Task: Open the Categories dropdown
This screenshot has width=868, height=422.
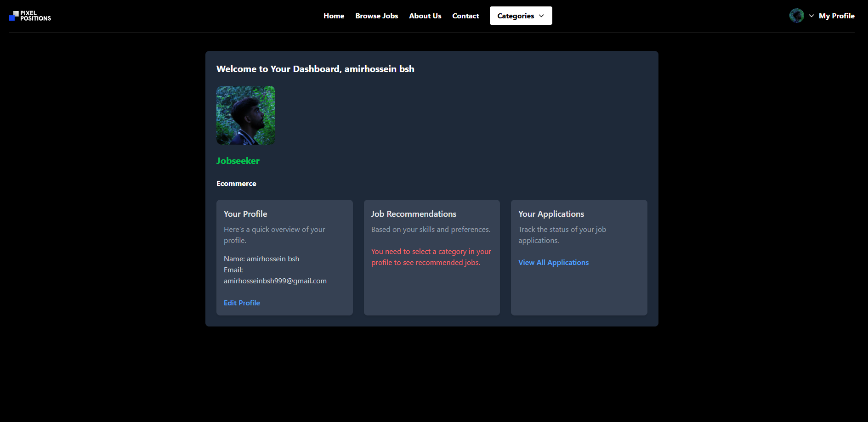Action: point(521,16)
